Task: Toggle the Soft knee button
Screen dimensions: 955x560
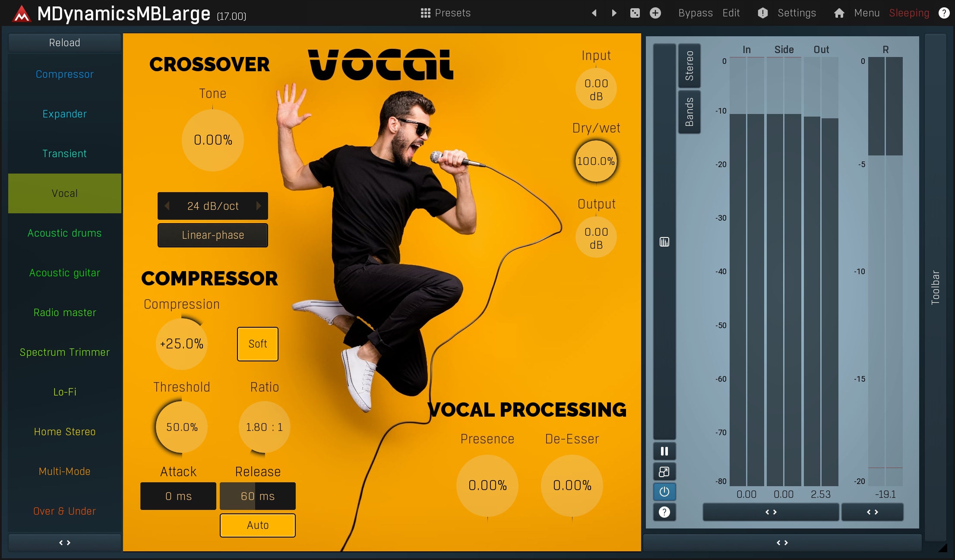Action: pos(257,344)
